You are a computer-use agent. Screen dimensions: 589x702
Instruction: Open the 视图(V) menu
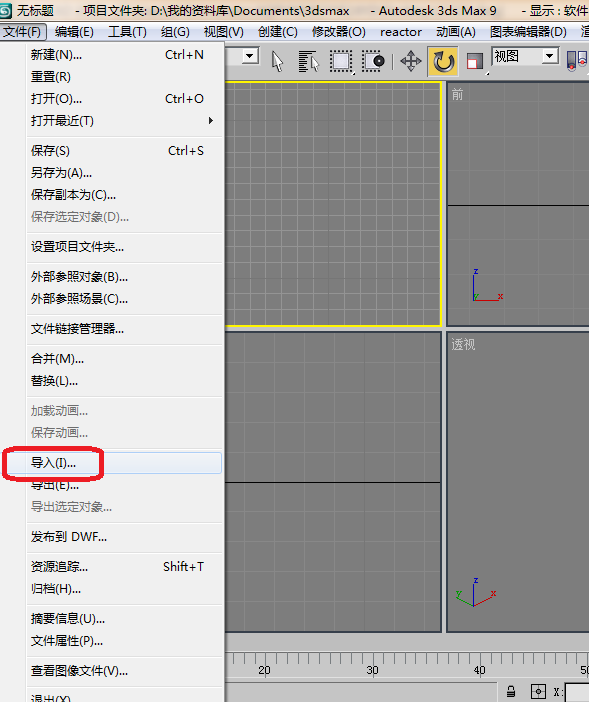coord(223,32)
